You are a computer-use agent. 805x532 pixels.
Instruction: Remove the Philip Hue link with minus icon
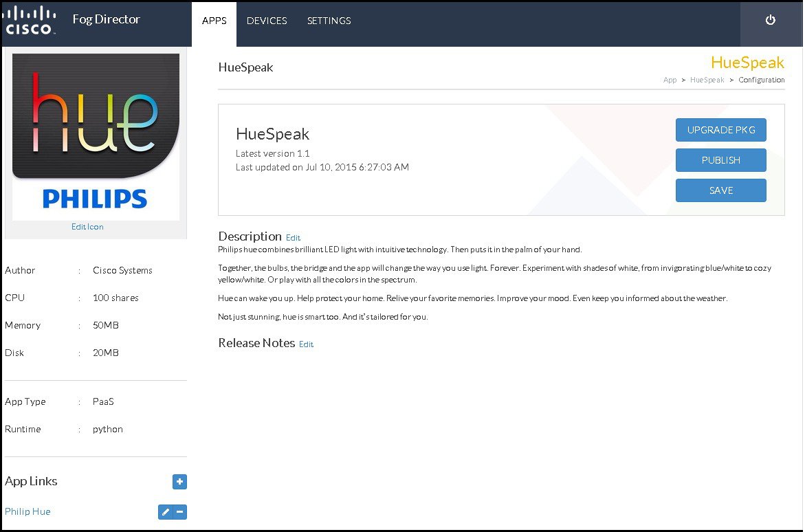point(180,513)
